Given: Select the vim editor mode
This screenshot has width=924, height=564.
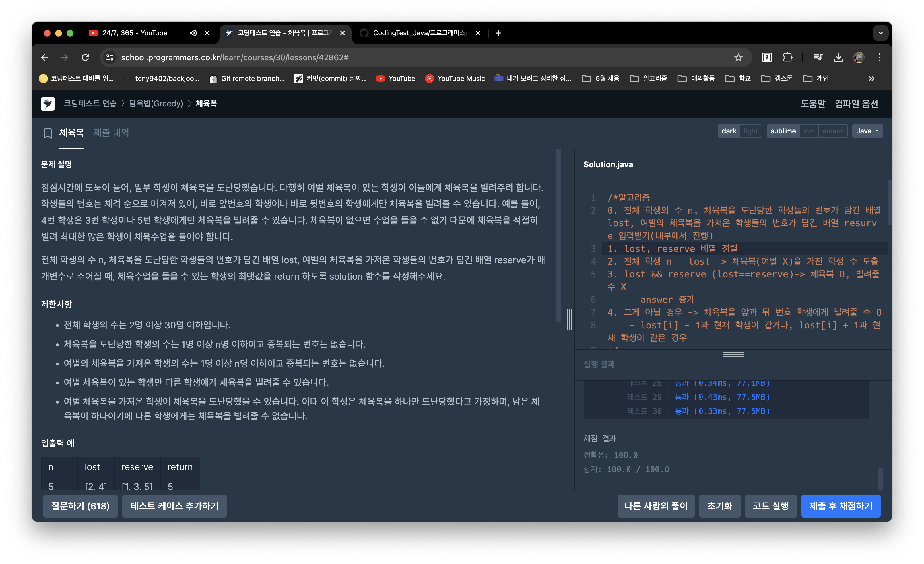Looking at the screenshot, I should [809, 131].
